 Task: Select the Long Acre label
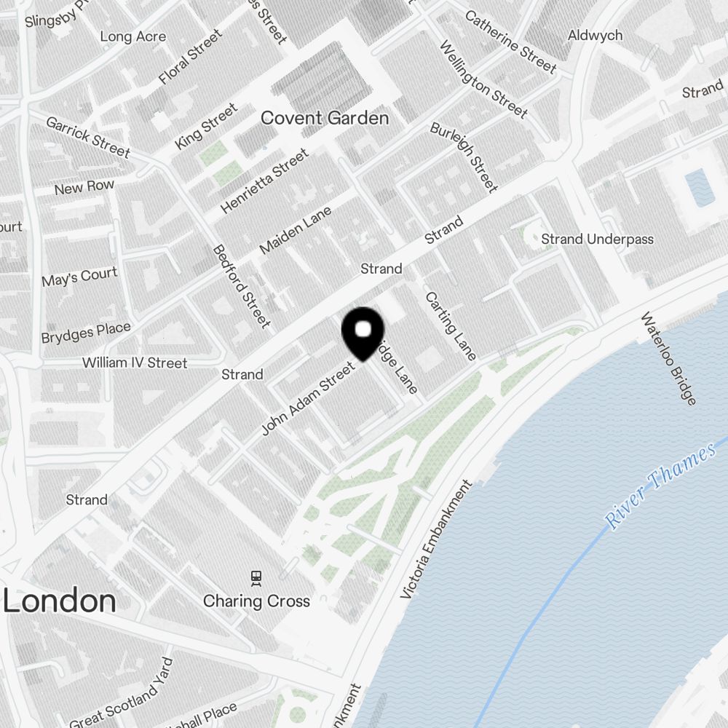point(132,36)
